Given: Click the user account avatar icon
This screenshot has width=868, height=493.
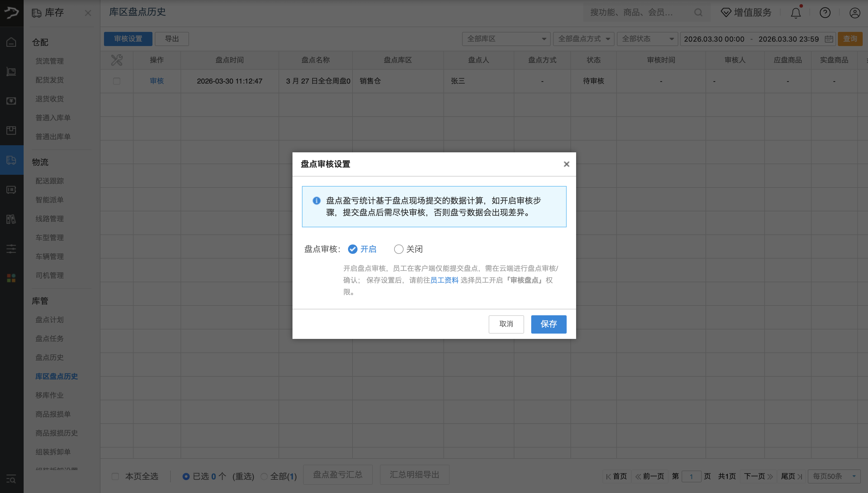Looking at the screenshot, I should click(x=854, y=13).
